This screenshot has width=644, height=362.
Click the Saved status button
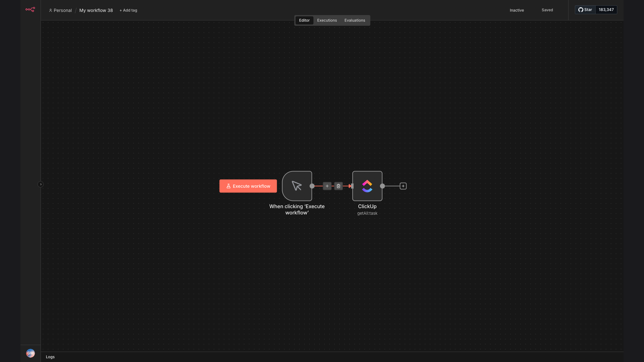pyautogui.click(x=547, y=10)
